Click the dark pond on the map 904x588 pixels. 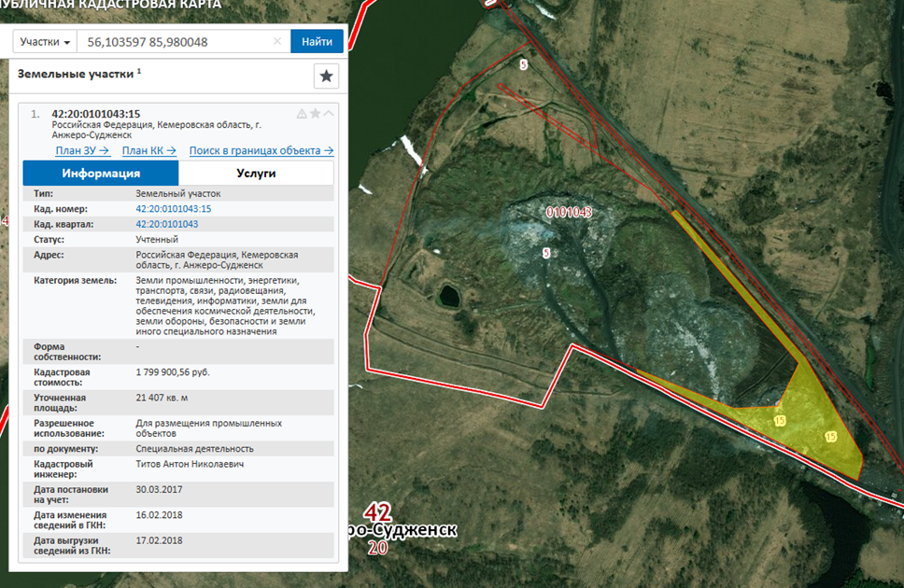pos(448,298)
